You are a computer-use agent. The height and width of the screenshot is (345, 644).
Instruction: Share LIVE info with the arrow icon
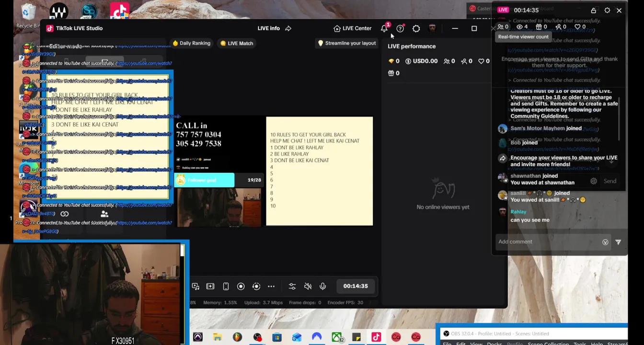tap(288, 28)
